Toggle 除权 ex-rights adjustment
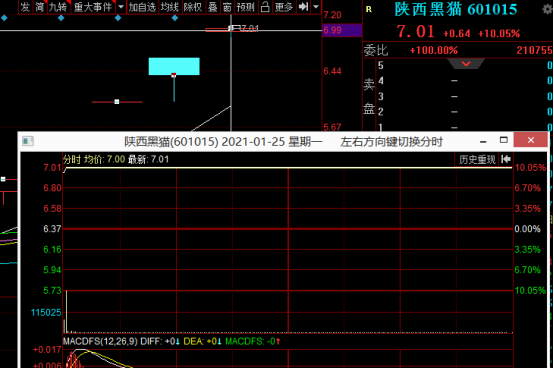The width and height of the screenshot is (554, 369). 193,7
